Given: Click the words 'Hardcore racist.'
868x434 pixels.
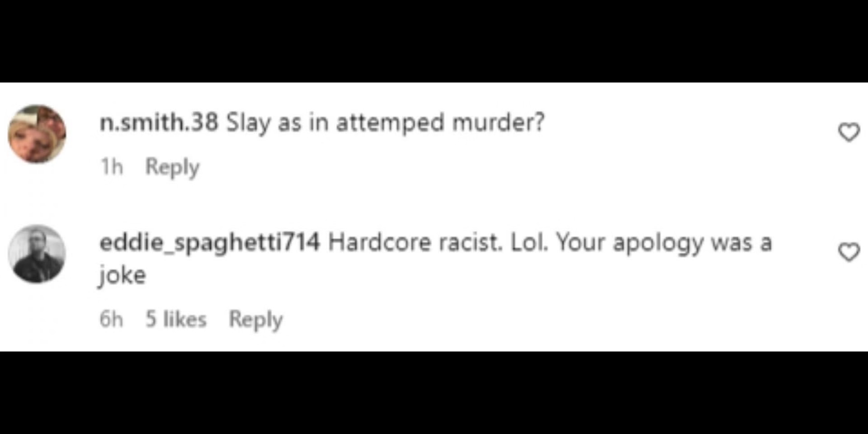Looking at the screenshot, I should (415, 243).
